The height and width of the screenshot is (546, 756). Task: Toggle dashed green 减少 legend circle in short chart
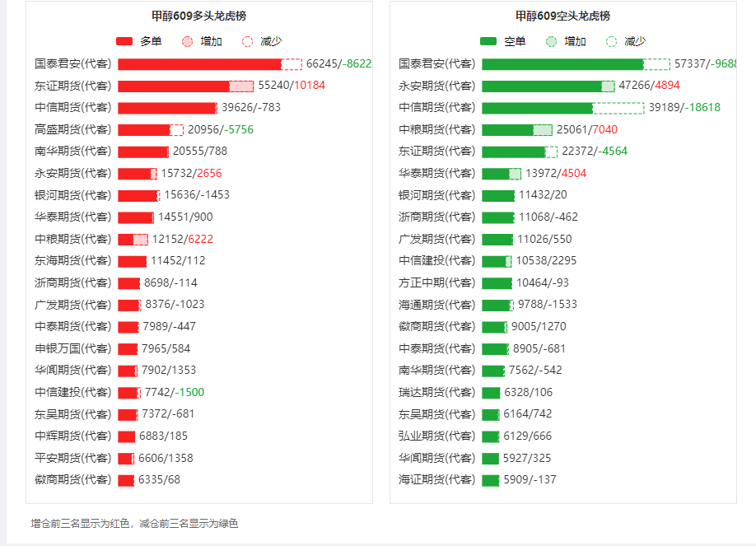[611, 41]
